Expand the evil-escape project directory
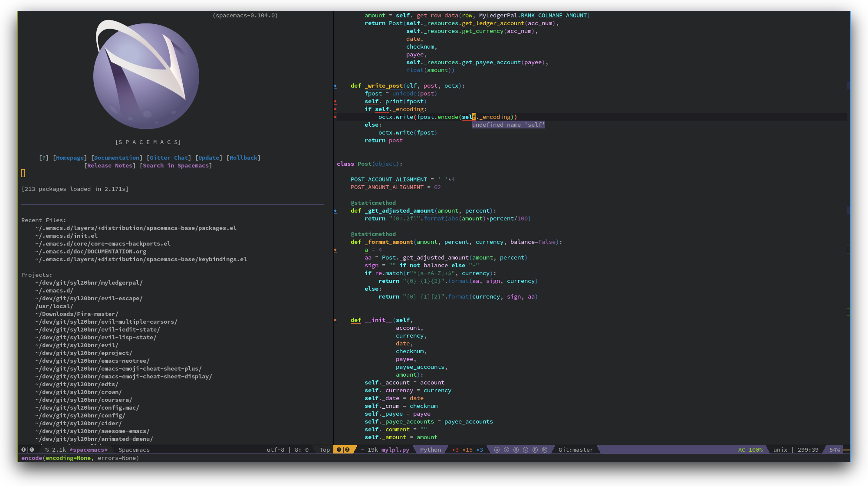 pos(89,298)
